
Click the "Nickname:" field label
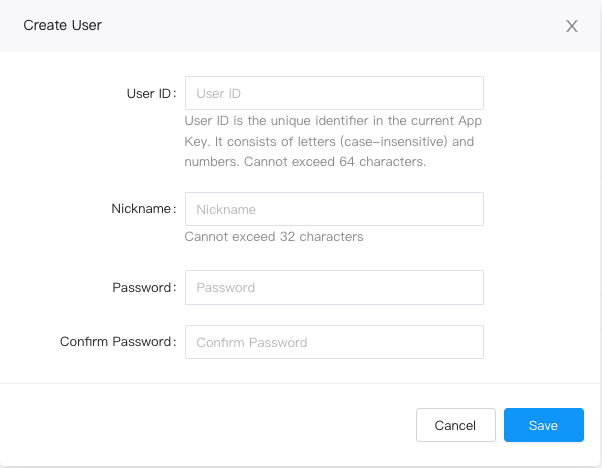click(x=143, y=209)
